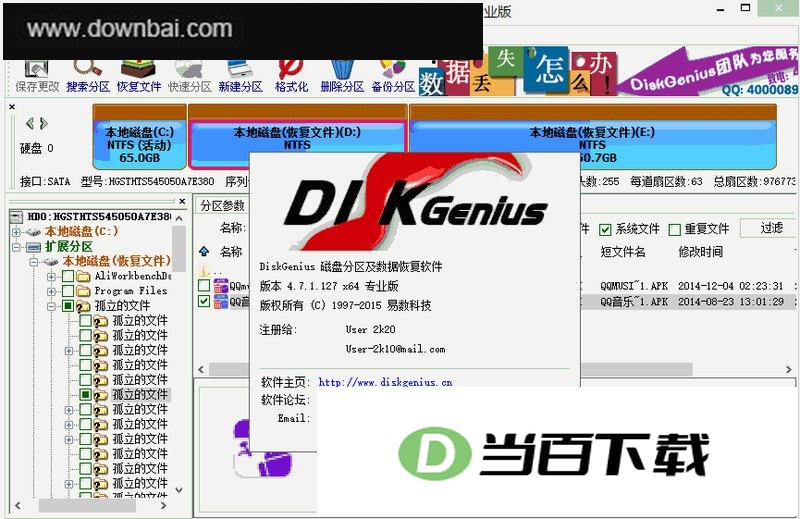
Task: Click the APK file icon in the QQm row
Action: 221,286
